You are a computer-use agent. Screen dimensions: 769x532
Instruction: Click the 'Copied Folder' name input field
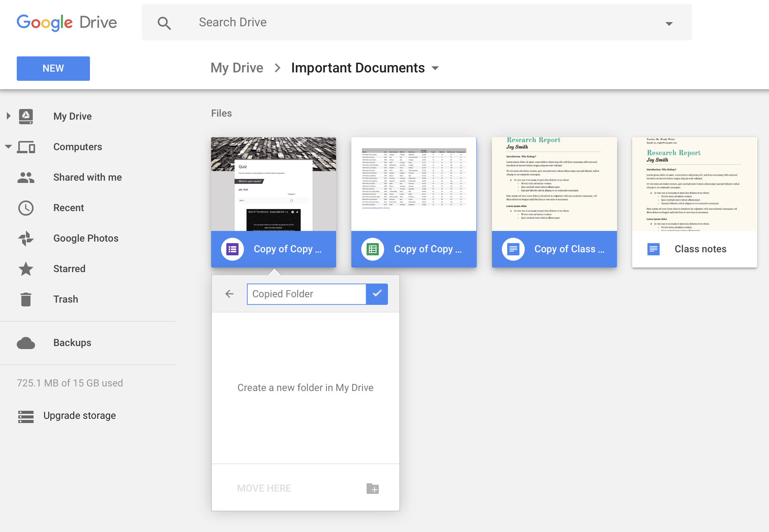click(306, 293)
